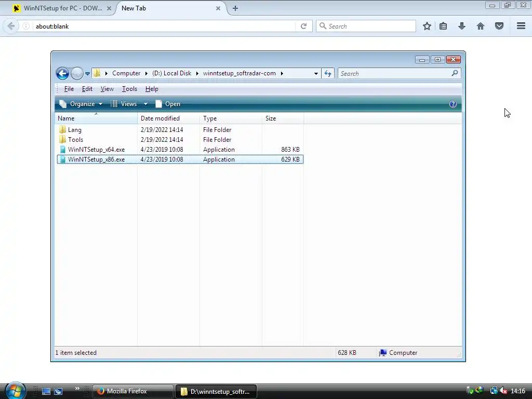The height and width of the screenshot is (399, 532).
Task: Select the Tools folder
Action: tap(75, 139)
